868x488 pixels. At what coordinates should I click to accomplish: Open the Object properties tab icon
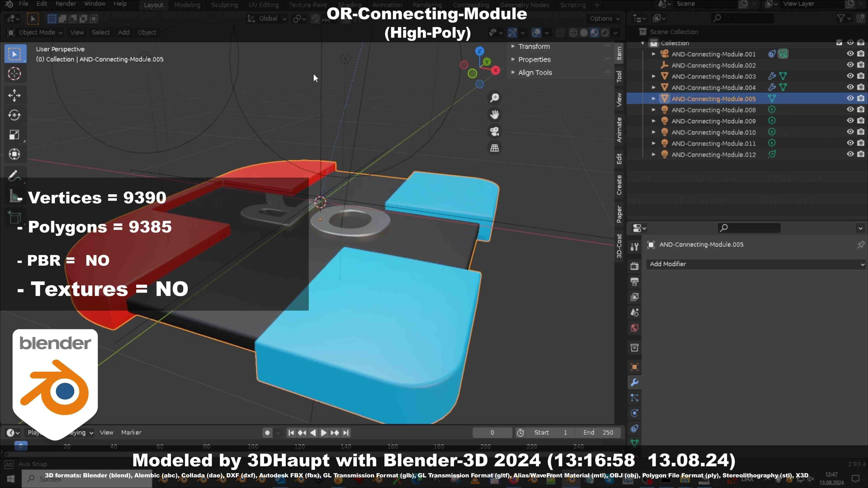point(634,367)
